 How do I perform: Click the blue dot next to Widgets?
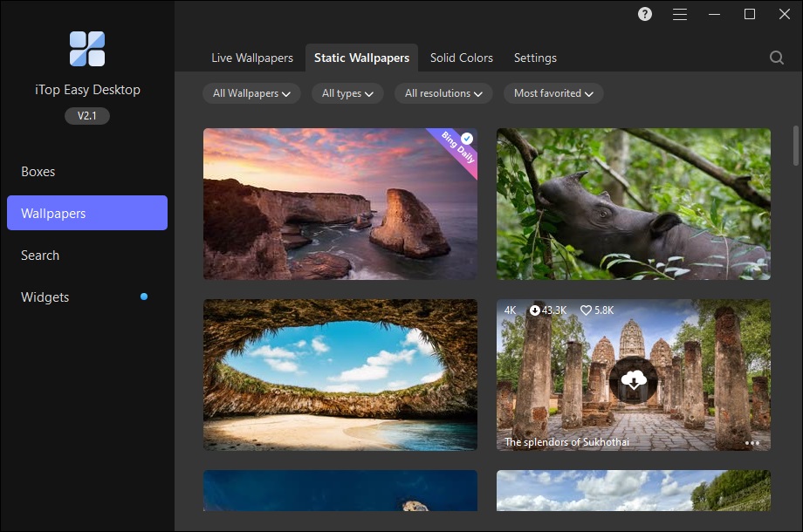(144, 297)
